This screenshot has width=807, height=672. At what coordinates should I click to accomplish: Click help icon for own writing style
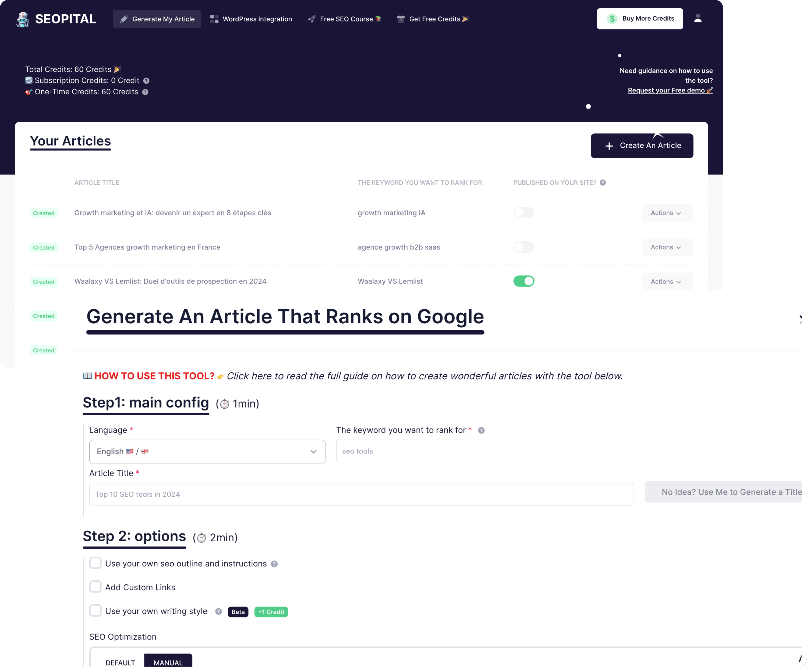tap(218, 612)
